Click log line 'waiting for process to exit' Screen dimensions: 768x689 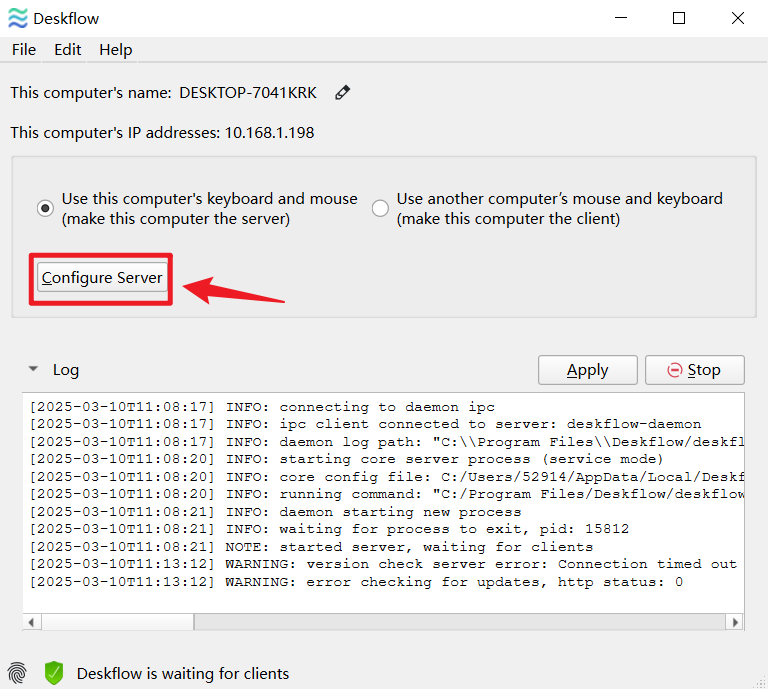pyautogui.click(x=329, y=529)
